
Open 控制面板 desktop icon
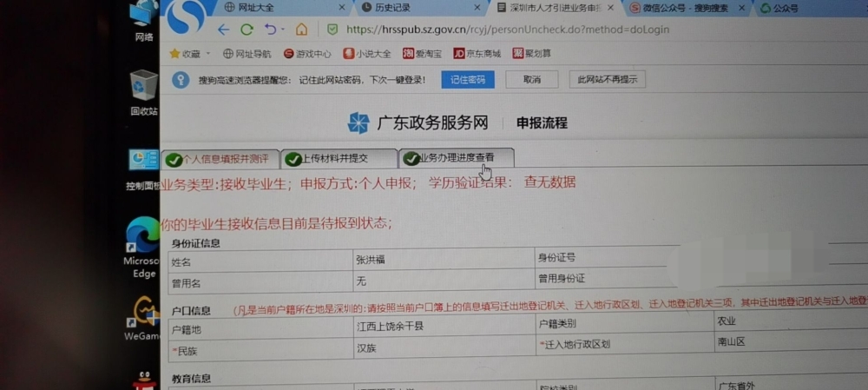tap(144, 170)
